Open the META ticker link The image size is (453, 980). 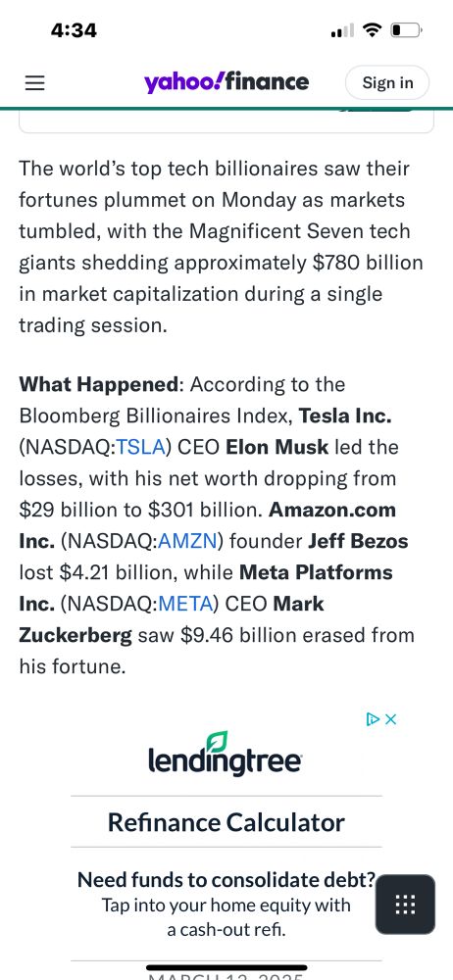[x=188, y=604]
